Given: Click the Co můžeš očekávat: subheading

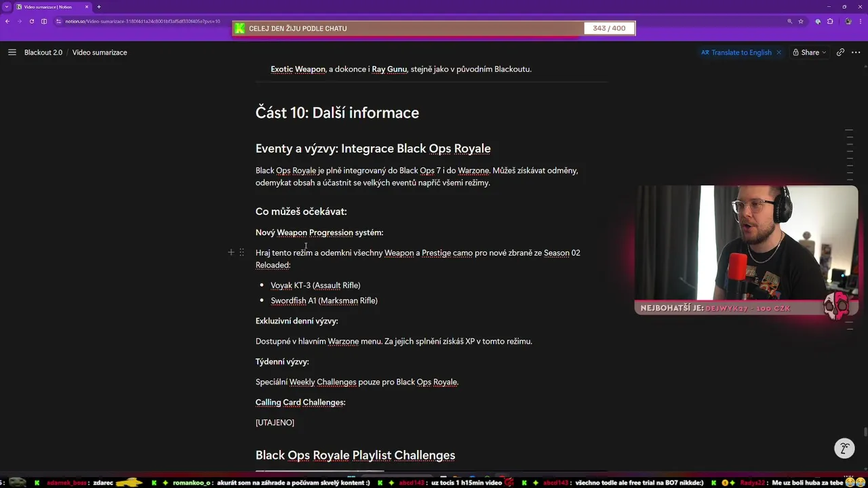Looking at the screenshot, I should click(301, 211).
